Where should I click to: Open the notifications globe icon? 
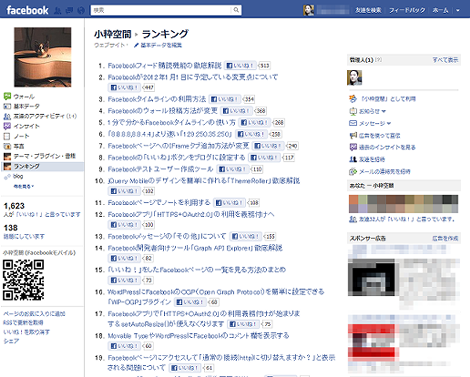coord(81,11)
